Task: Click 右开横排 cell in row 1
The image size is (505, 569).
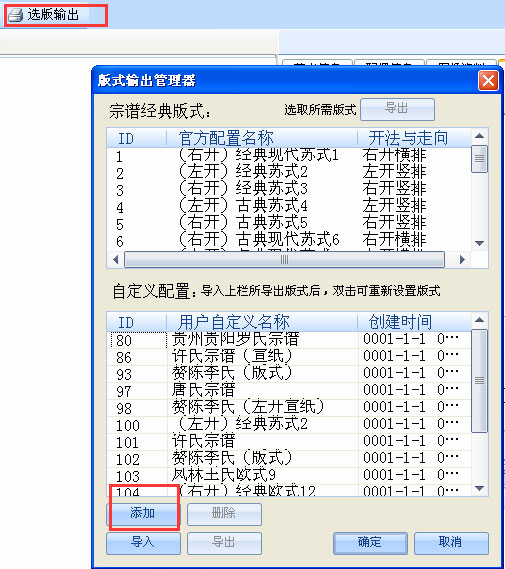Action: [394, 155]
